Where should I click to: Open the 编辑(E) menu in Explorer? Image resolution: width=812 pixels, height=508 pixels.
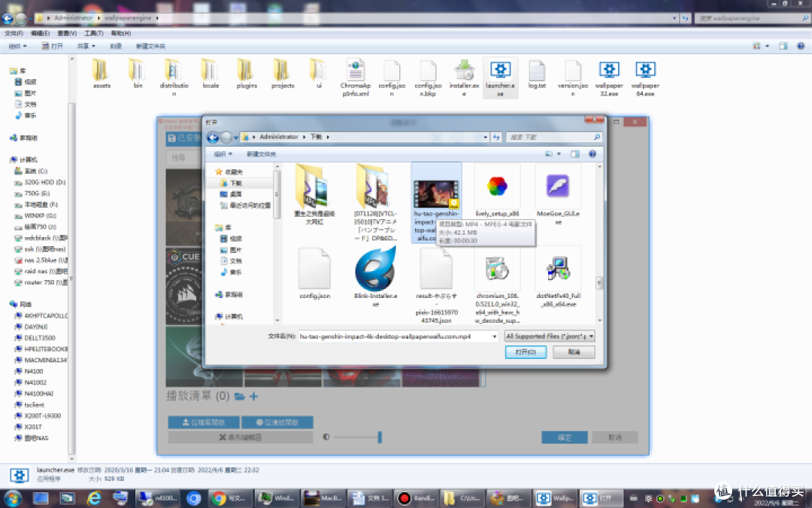point(40,33)
